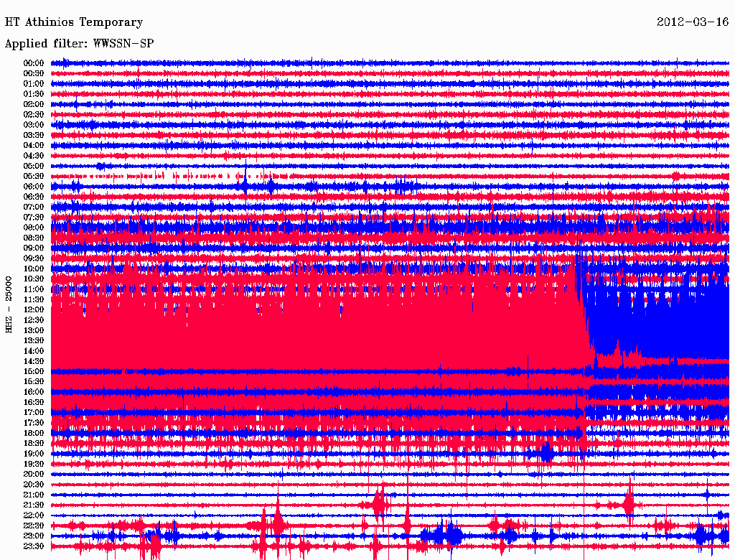Click the 10:00 time label
735x560 pixels.
(x=34, y=269)
